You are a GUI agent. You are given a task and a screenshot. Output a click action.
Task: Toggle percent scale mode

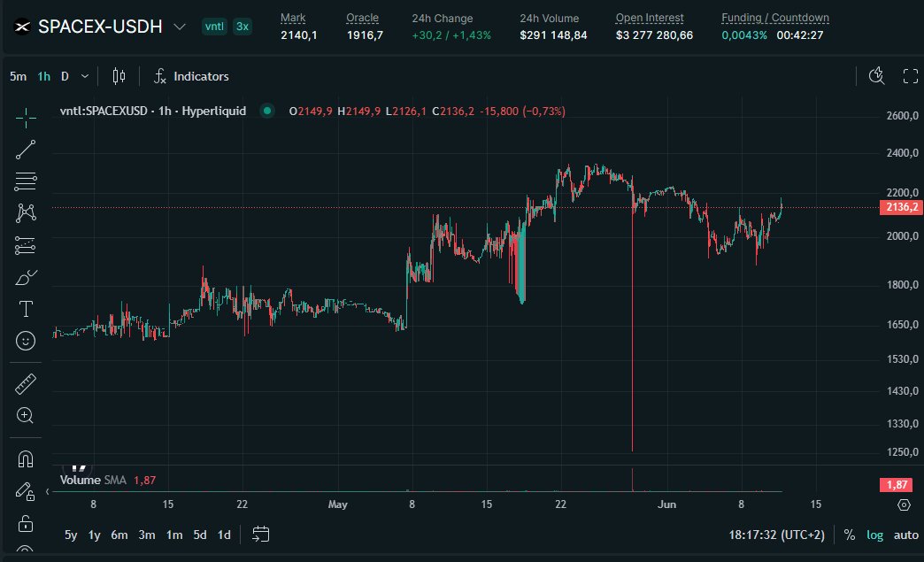(x=849, y=535)
